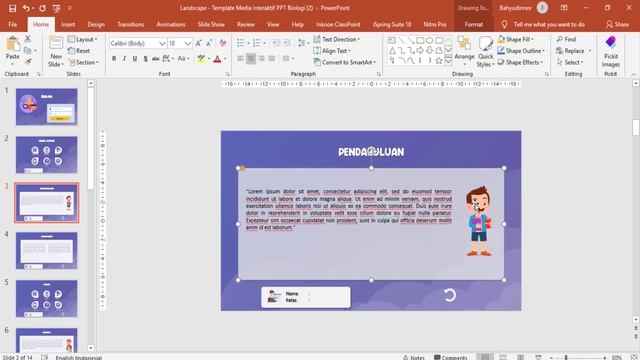Decrease font size with the small A icon
The width and height of the screenshot is (640, 360).
tap(209, 43)
